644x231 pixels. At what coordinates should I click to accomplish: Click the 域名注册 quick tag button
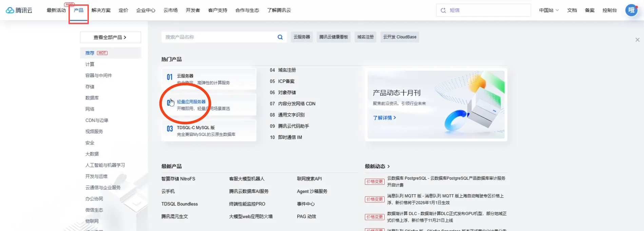(365, 37)
